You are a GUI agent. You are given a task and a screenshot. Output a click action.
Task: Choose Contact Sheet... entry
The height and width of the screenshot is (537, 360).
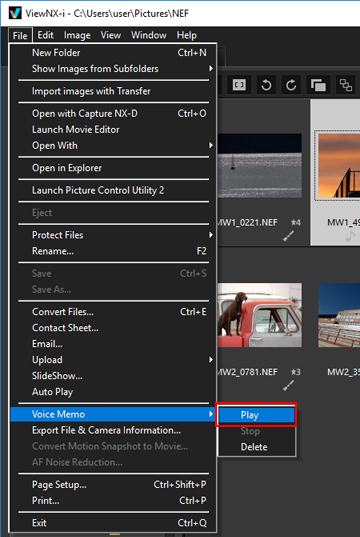coord(113,328)
